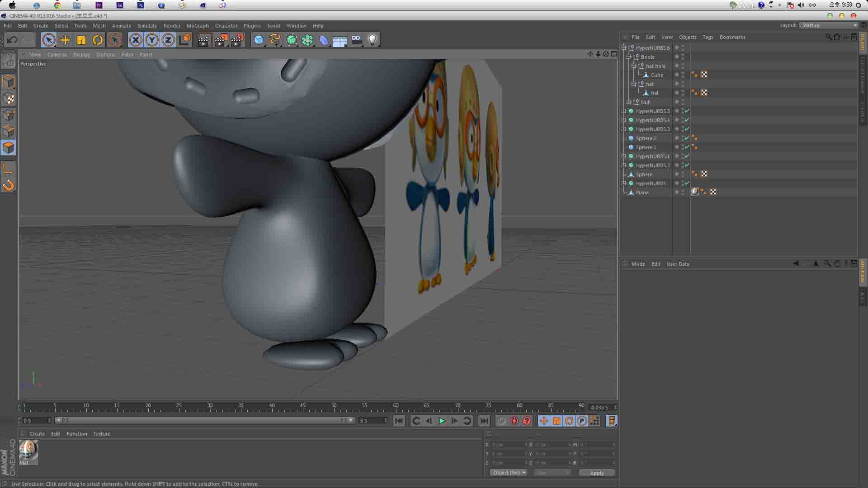Image resolution: width=868 pixels, height=488 pixels.
Task: Enable Snap magnet icon in left palette
Action: coord(8,185)
